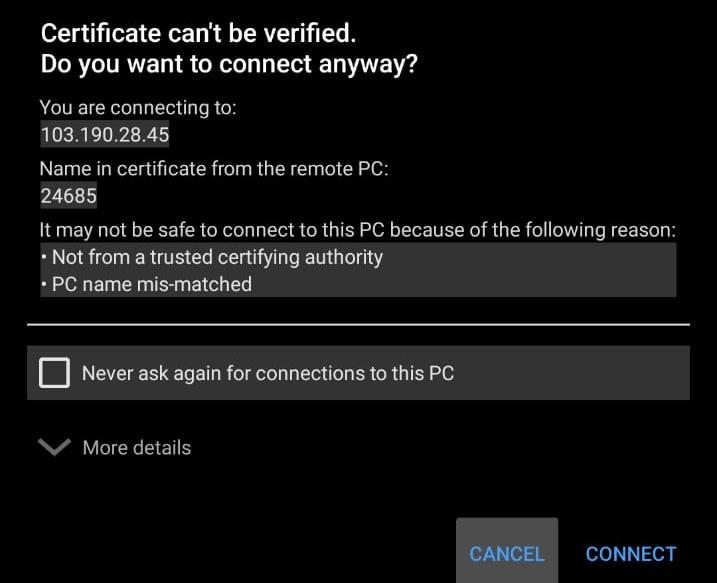The image size is (717, 583).
Task: Click the horizontal divider line above the checkbox
Action: (358, 325)
